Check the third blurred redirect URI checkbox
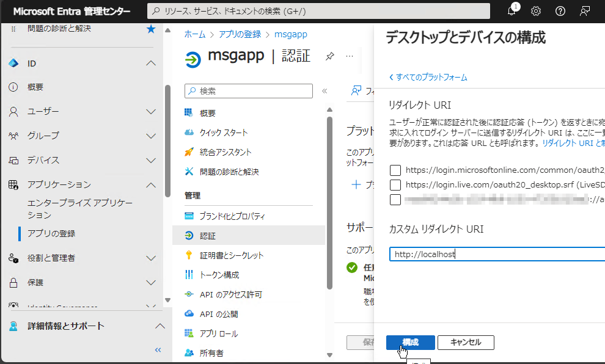 click(395, 200)
